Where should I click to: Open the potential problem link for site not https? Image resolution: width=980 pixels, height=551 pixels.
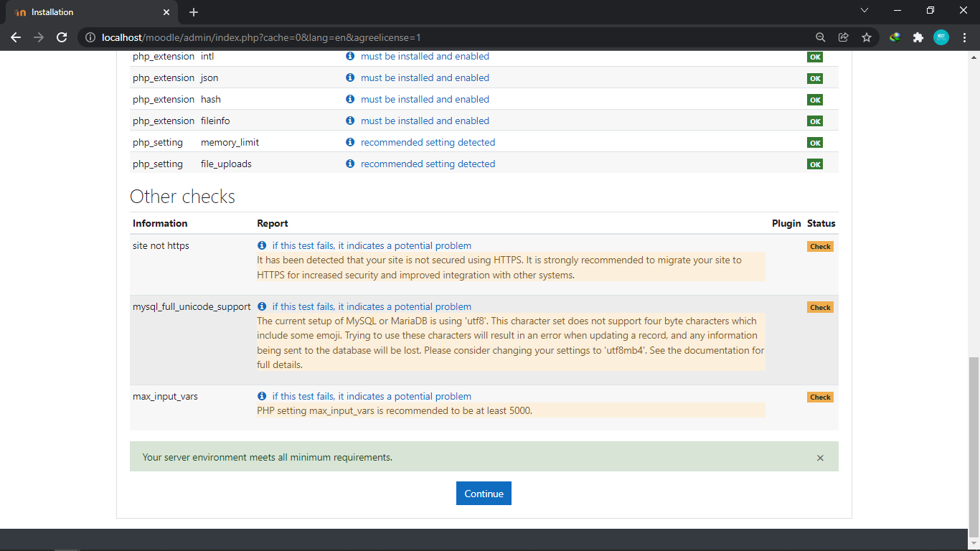372,245
